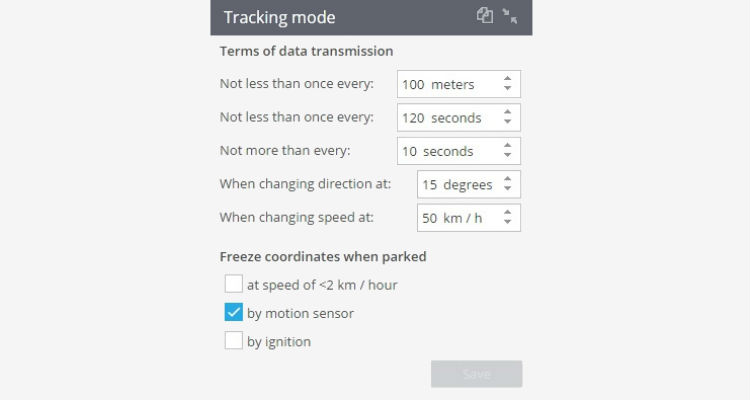Enable freeze at speed of <2 km/hour
This screenshot has height=400, width=750.
tap(233, 284)
